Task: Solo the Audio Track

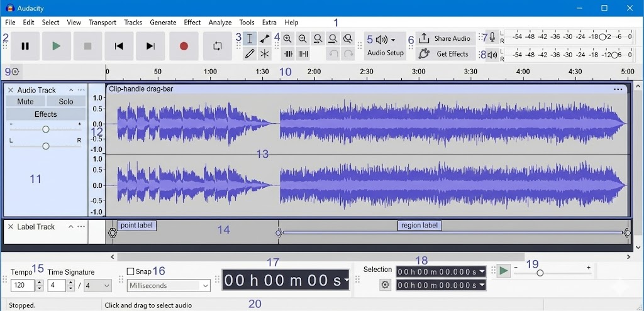Action: [66, 102]
